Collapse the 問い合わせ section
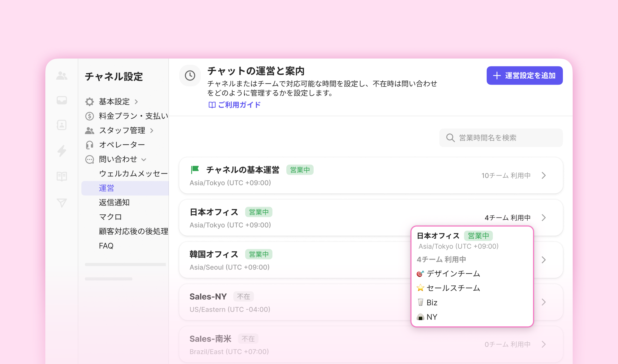 (x=144, y=160)
